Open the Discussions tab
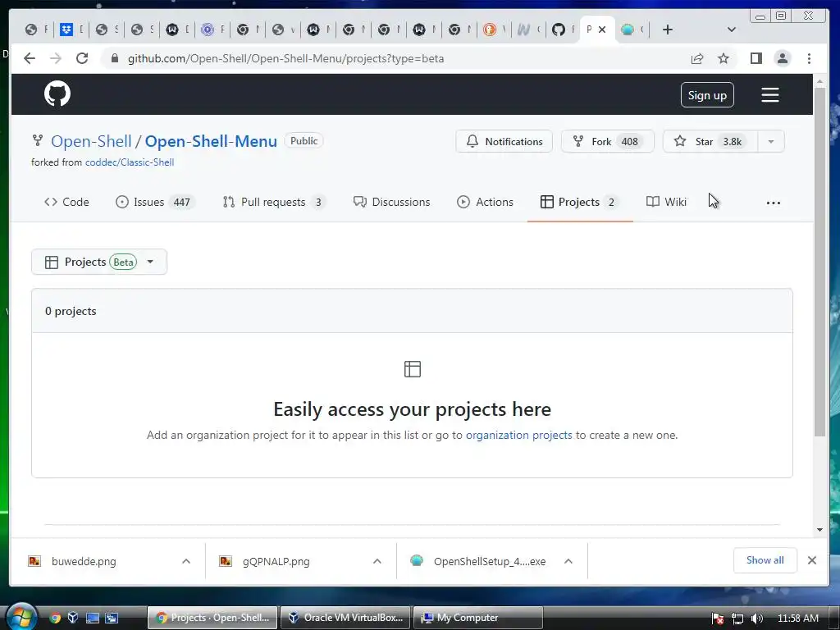The height and width of the screenshot is (630, 840). point(391,202)
